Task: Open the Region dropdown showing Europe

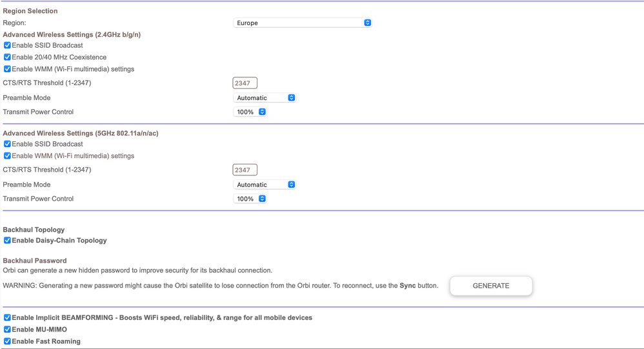Action: [x=302, y=23]
